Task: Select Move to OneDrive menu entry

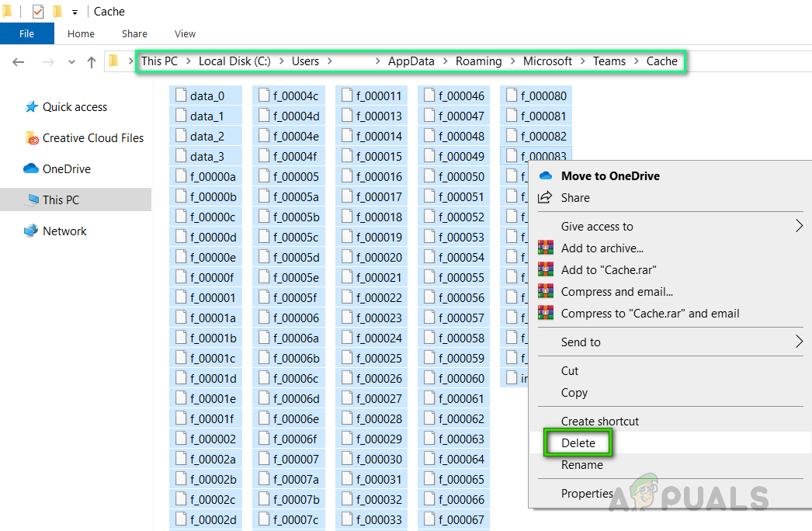Action: [x=610, y=176]
